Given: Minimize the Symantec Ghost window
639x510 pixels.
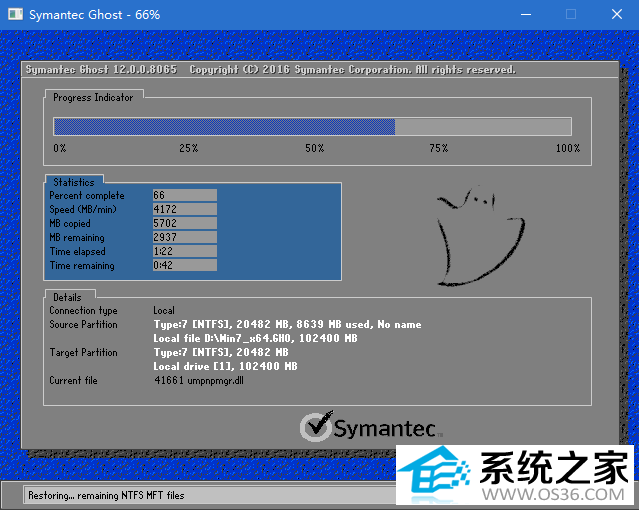Looking at the screenshot, I should (x=526, y=15).
